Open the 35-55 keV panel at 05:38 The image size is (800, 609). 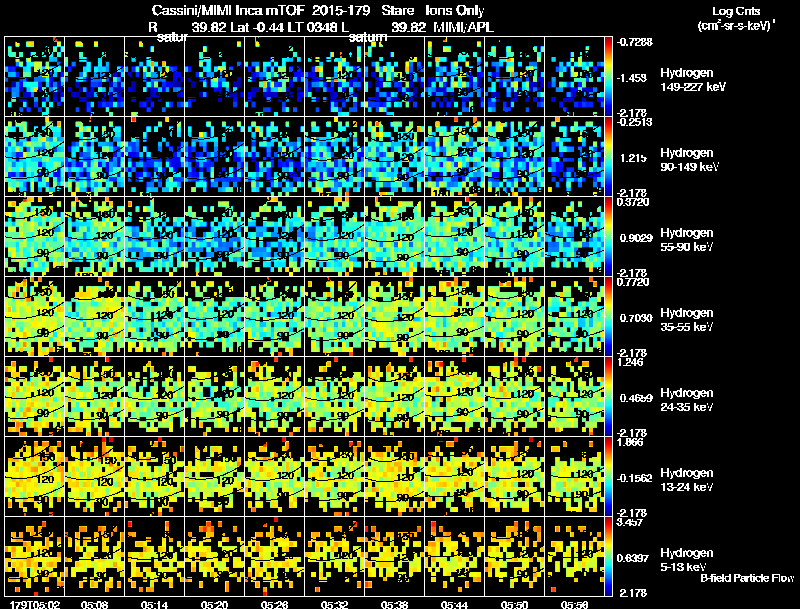click(394, 317)
